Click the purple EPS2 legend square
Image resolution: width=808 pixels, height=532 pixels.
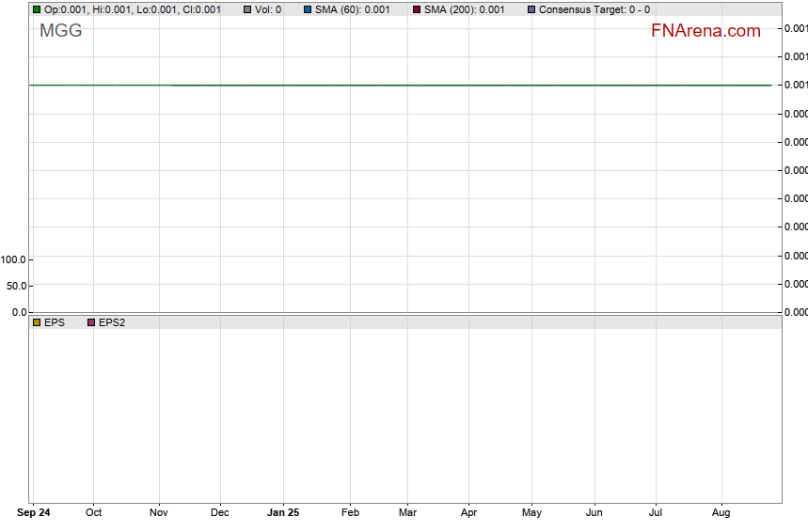(91, 322)
